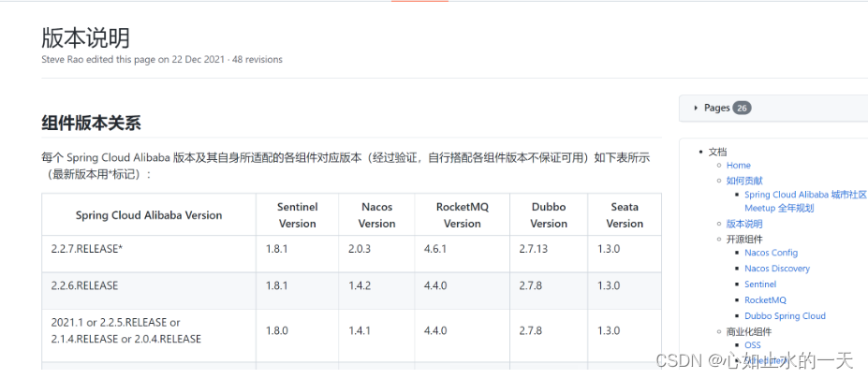Click the RocketMQ Version column header
868x379 pixels.
pos(463,215)
